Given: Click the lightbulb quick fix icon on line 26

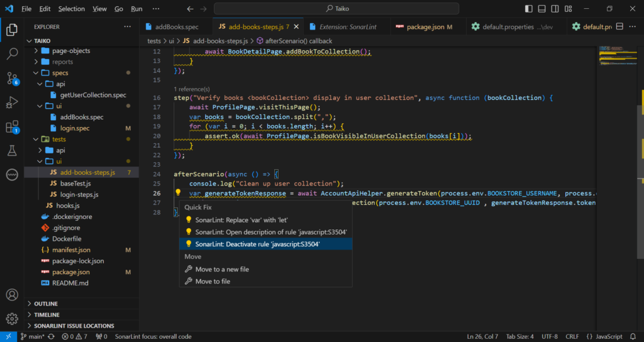Looking at the screenshot, I should [178, 194].
